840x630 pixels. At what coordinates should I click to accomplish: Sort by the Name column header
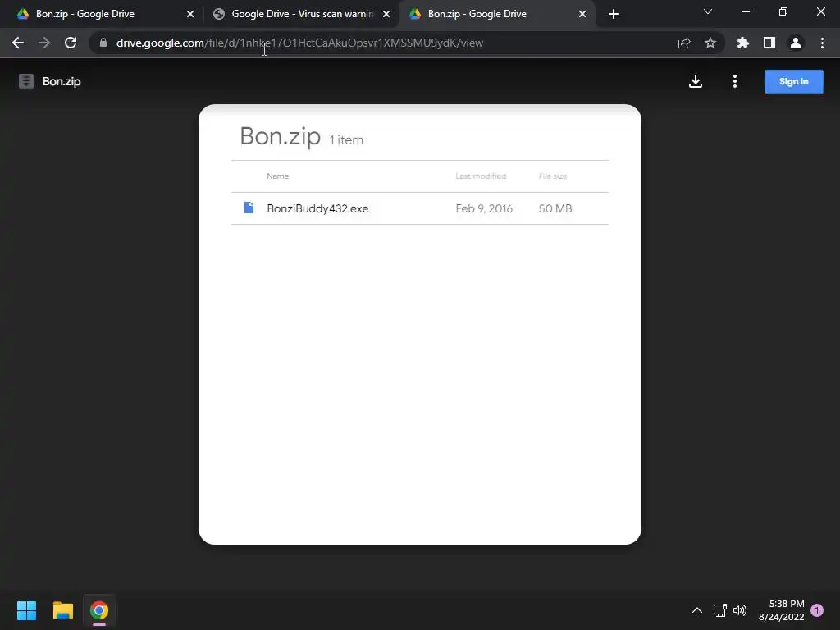coord(277,176)
